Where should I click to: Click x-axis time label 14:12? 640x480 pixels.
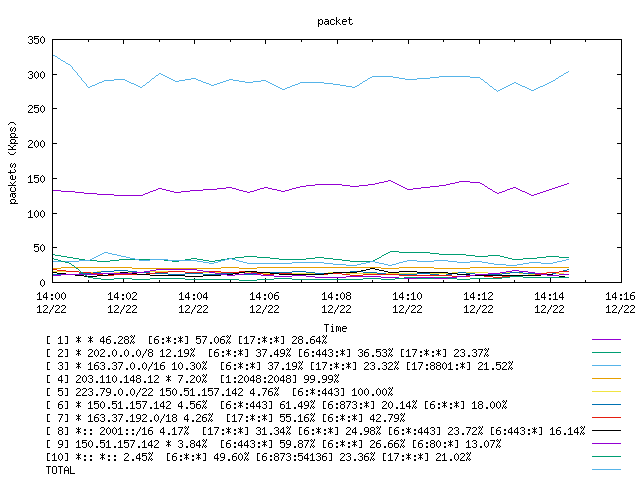click(478, 296)
